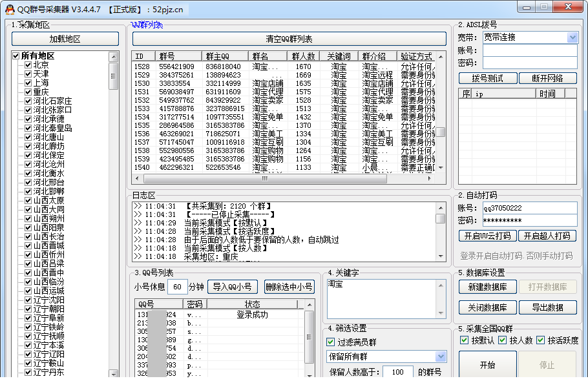588x392 pixels.
Task: Click the QQ penguin icon in title bar
Action: click(10, 10)
